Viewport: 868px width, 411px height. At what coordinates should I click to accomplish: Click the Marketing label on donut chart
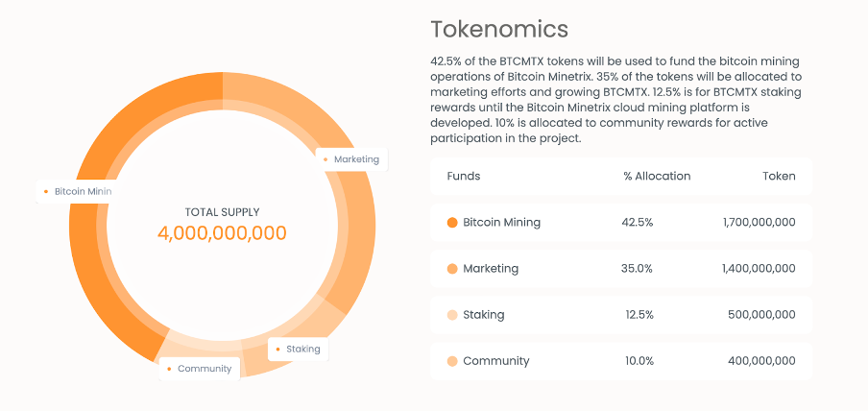click(351, 159)
